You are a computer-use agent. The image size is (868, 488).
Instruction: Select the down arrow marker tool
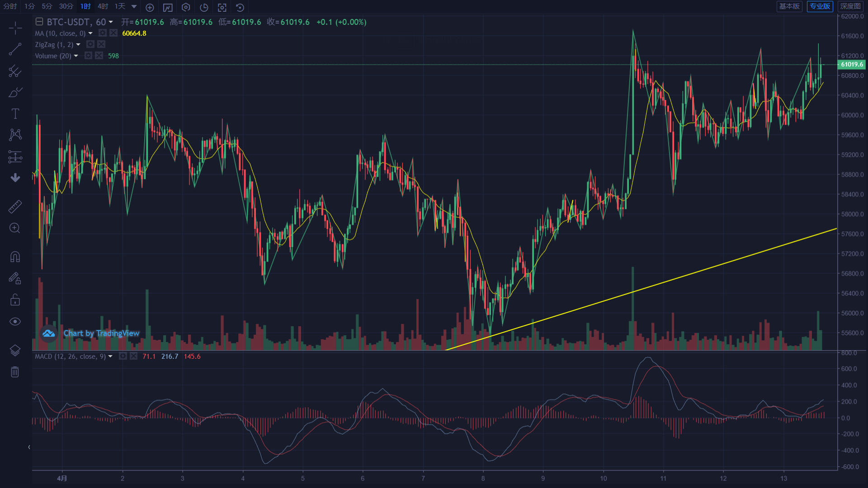[15, 178]
